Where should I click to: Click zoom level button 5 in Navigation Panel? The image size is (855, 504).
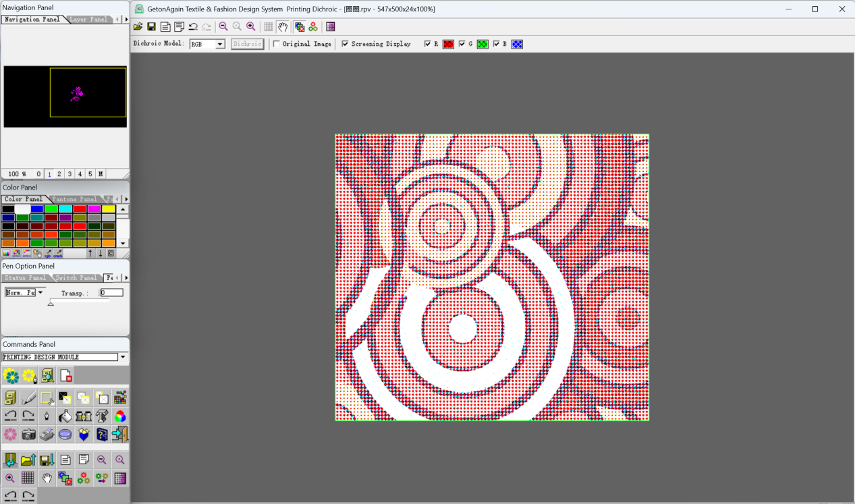click(x=90, y=174)
